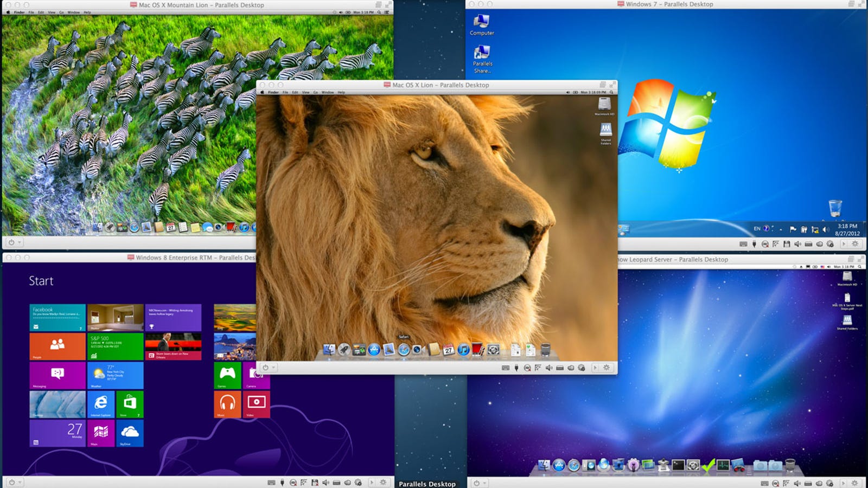The image size is (868, 488).
Task: Open Mission Control in the Lion window dock
Action: pyautogui.click(x=359, y=350)
